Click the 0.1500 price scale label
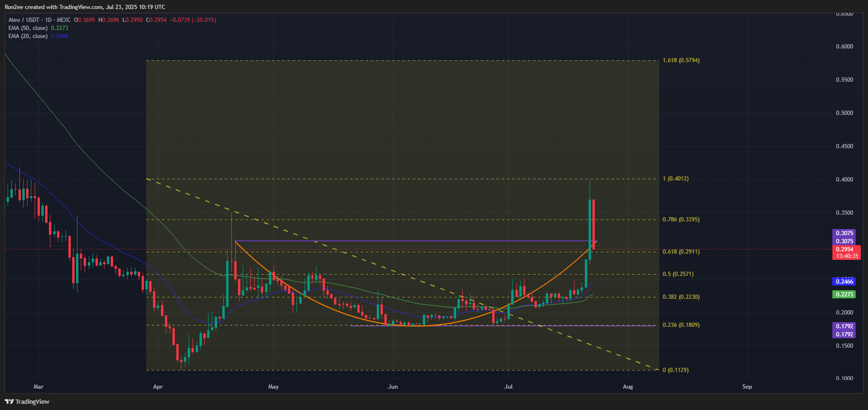The image size is (868, 410). (844, 346)
